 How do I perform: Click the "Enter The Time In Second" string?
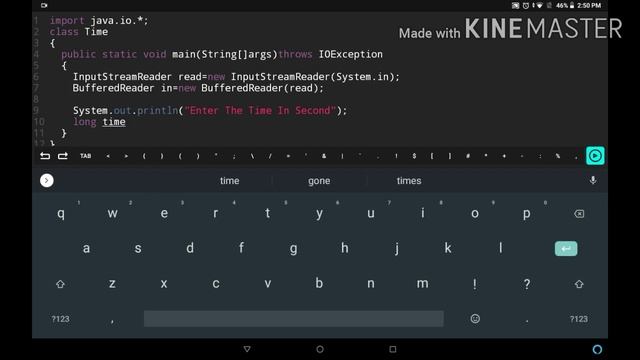coord(260,111)
